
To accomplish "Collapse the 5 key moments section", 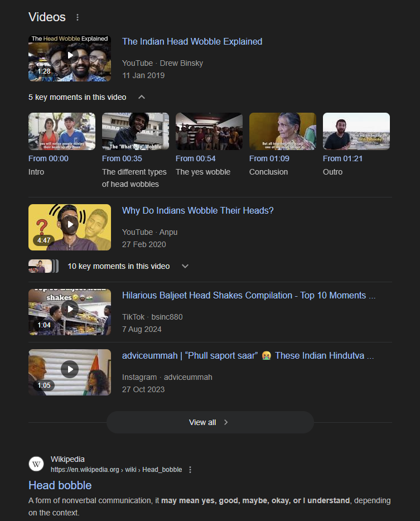I will tap(142, 97).
